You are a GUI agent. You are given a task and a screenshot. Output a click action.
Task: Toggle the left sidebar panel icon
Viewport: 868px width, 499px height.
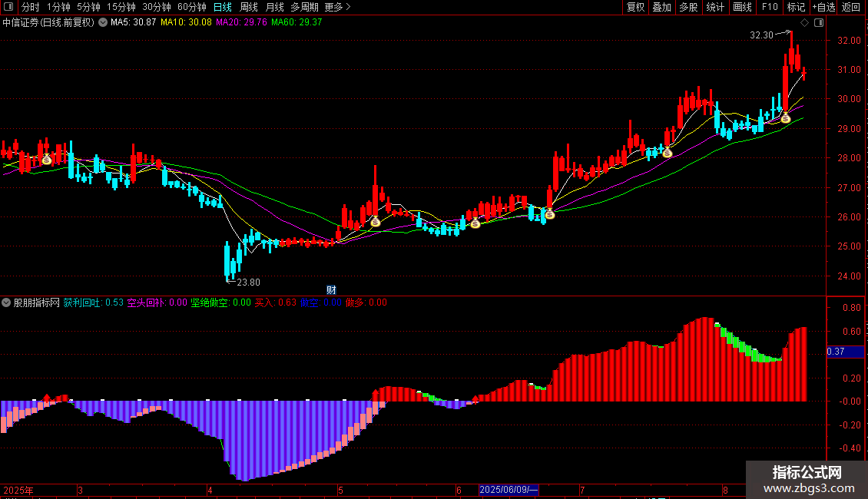[x=9, y=7]
